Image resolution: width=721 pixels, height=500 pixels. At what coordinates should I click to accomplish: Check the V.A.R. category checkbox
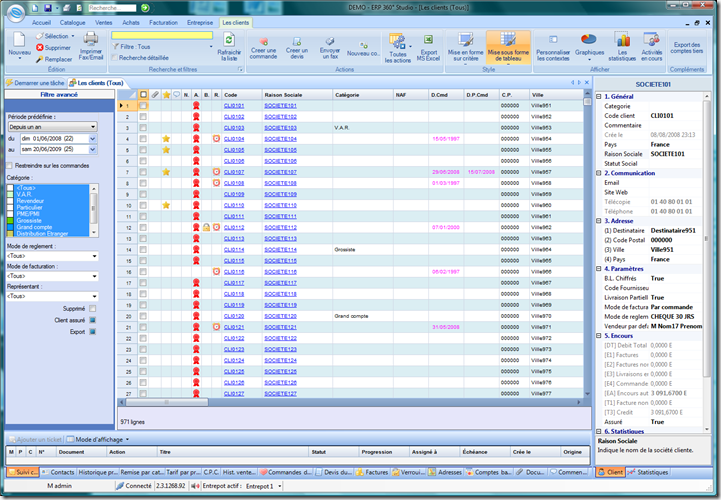coord(10,195)
